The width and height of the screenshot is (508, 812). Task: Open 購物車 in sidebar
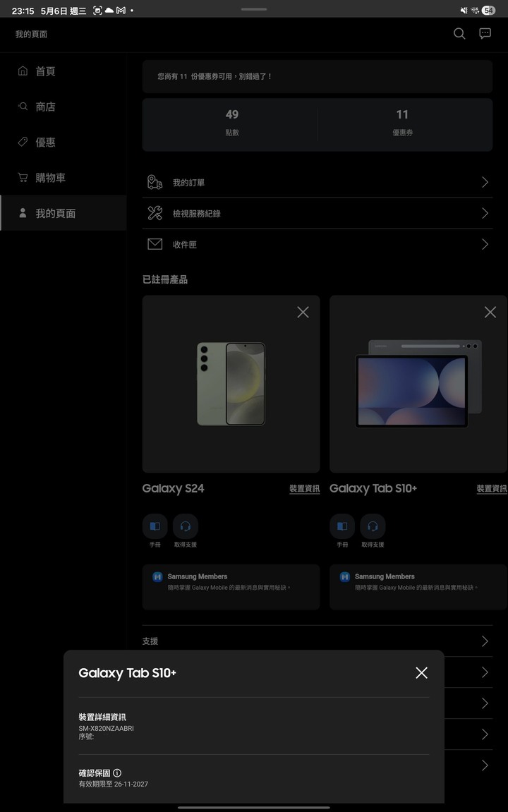point(64,178)
